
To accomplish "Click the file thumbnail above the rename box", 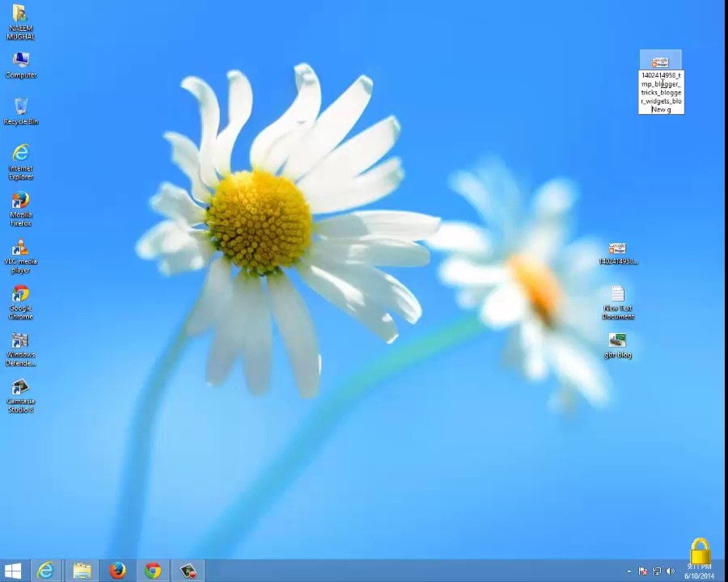I will point(660,61).
